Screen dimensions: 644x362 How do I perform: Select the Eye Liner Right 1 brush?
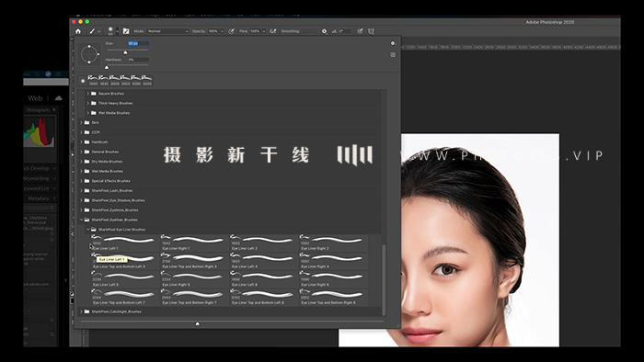[x=194, y=243]
